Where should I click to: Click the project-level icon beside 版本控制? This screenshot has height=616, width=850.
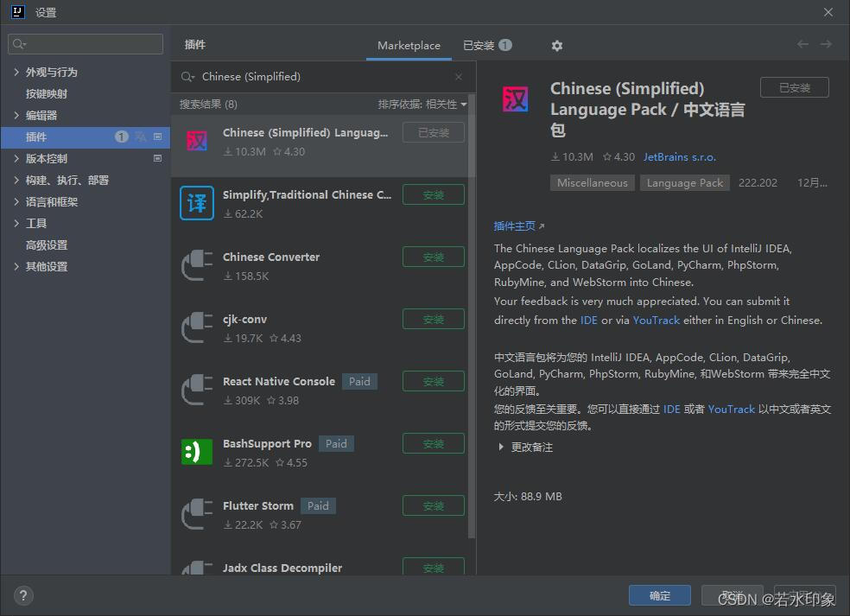click(157, 158)
